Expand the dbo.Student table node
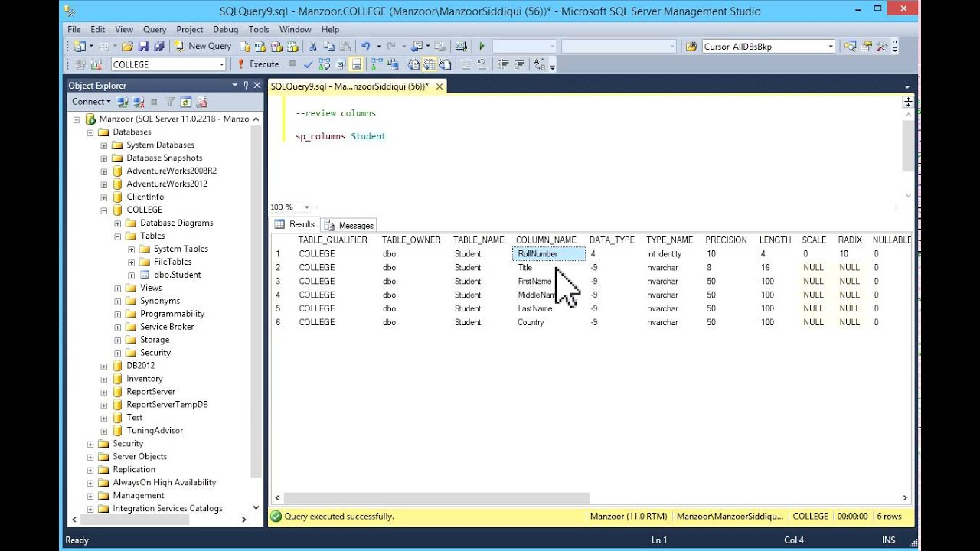 (132, 275)
